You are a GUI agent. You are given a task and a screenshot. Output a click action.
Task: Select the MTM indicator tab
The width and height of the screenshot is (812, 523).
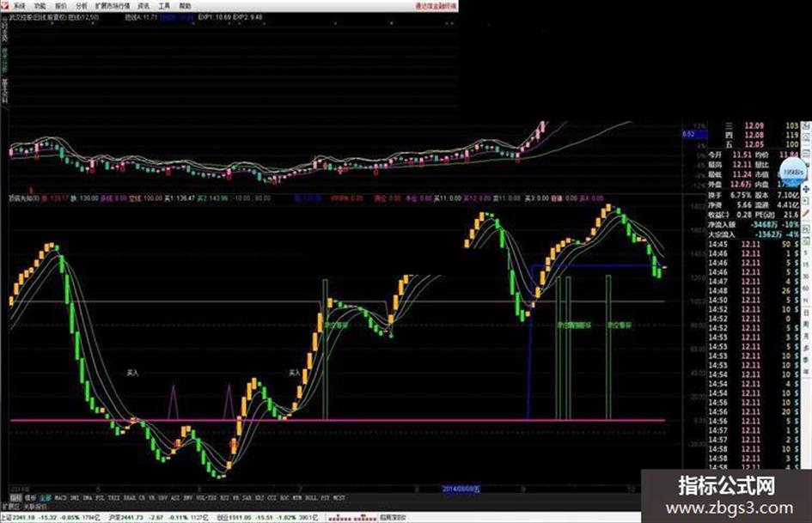(x=297, y=497)
